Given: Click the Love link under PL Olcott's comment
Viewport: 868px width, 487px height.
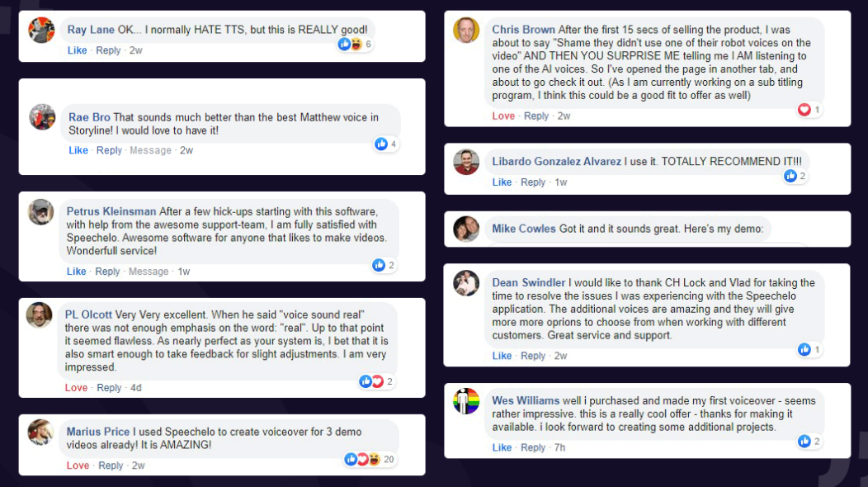Looking at the screenshot, I should coord(76,388).
